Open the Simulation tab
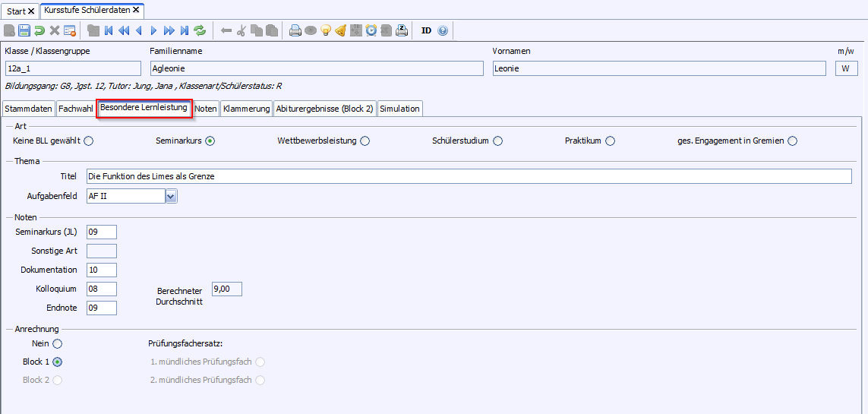 (399, 109)
